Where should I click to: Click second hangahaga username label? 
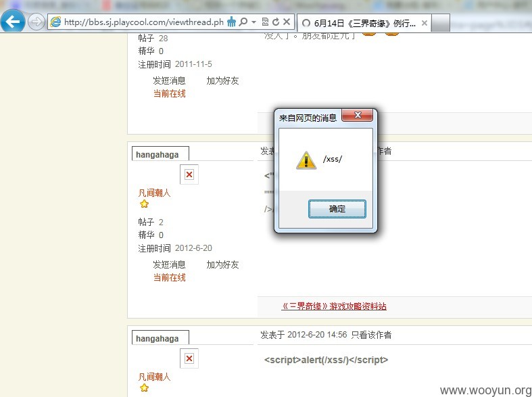click(157, 339)
